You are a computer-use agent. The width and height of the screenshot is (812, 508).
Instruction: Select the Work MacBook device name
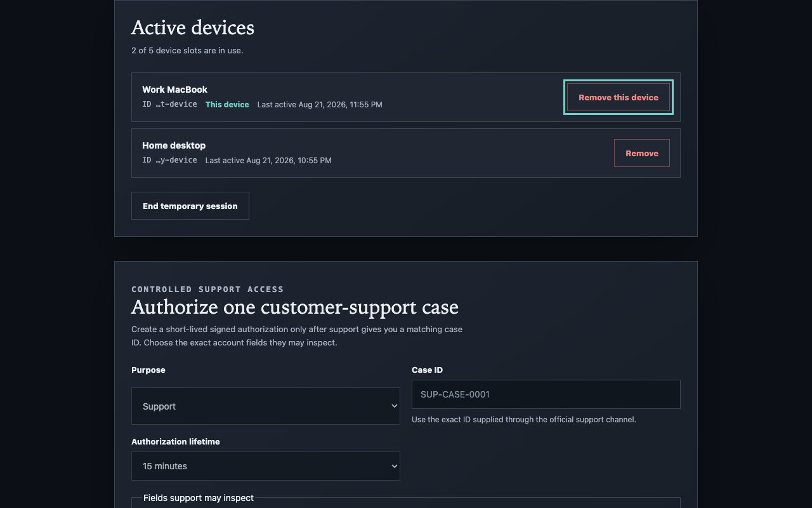174,90
